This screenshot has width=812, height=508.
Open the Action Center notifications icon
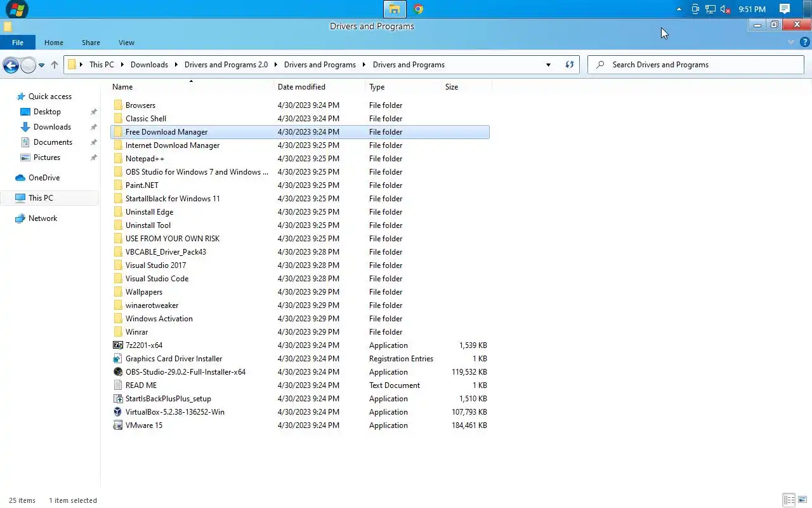click(x=785, y=10)
